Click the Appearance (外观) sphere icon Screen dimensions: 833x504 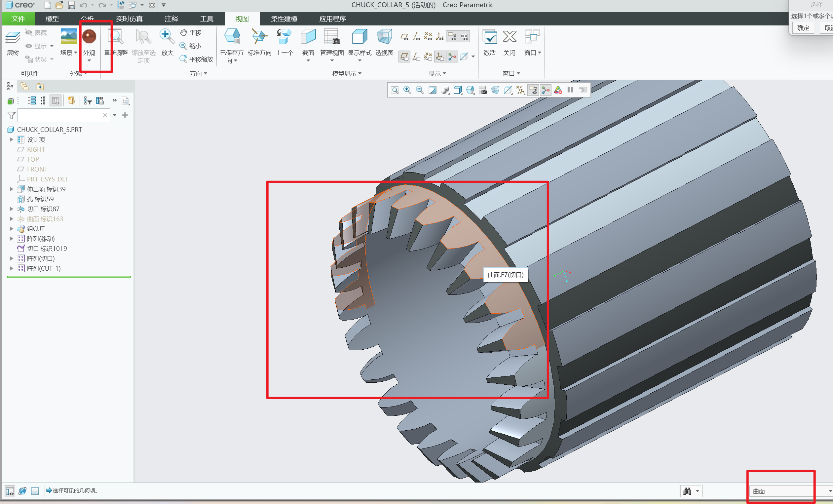[x=89, y=36]
